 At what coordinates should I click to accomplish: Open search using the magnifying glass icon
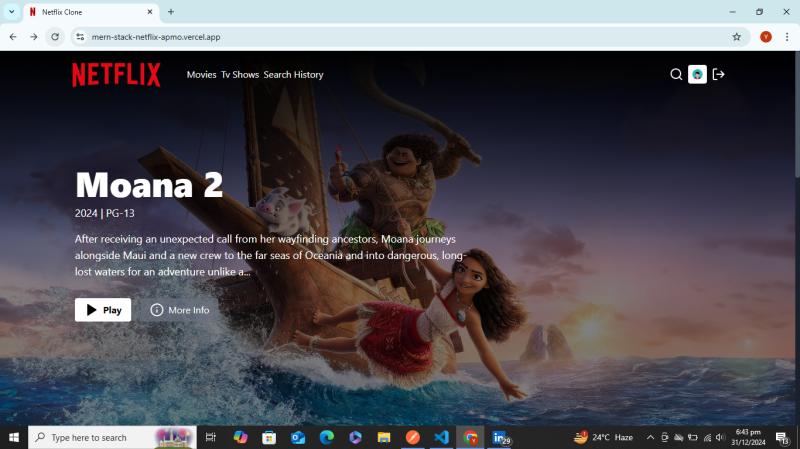click(x=676, y=74)
